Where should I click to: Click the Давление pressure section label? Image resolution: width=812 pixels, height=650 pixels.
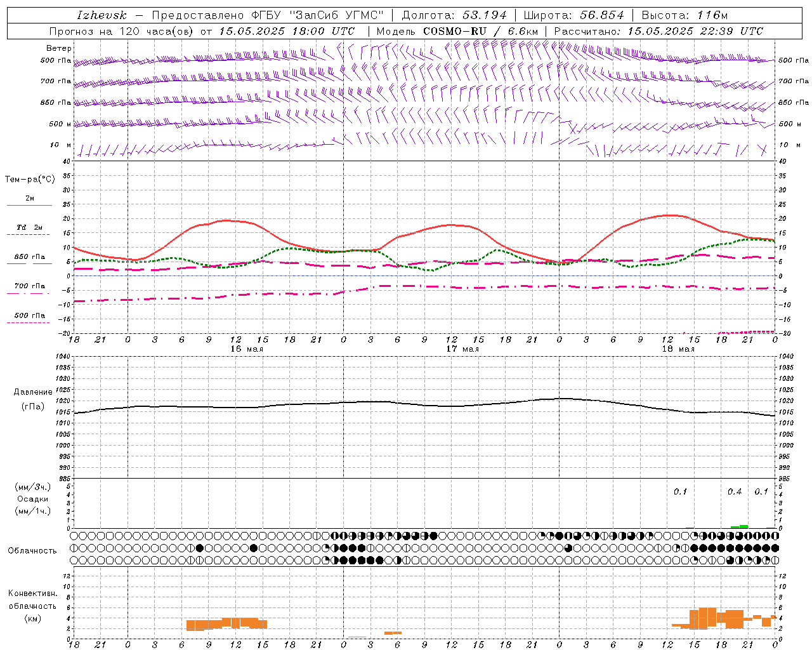point(33,392)
